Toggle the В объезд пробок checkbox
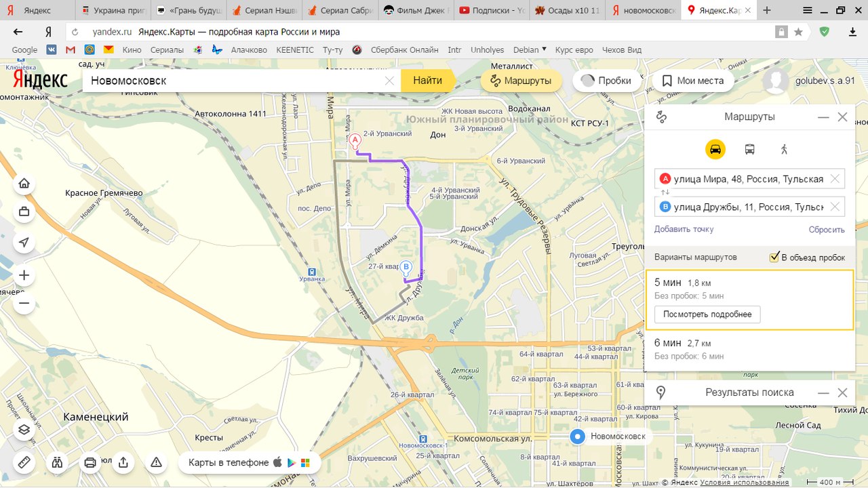 click(774, 257)
